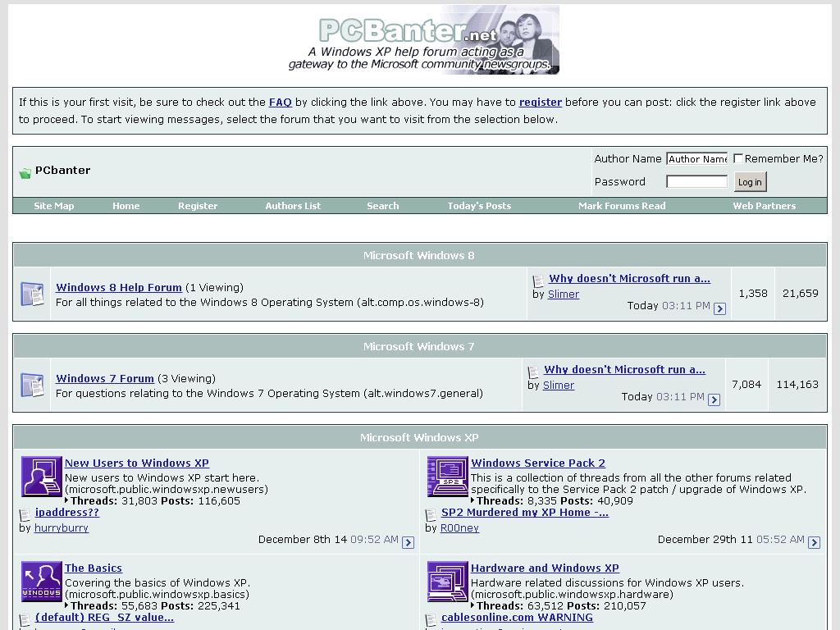Open (default) REG_SZ value thread link
The image size is (840, 630).
click(x=104, y=617)
